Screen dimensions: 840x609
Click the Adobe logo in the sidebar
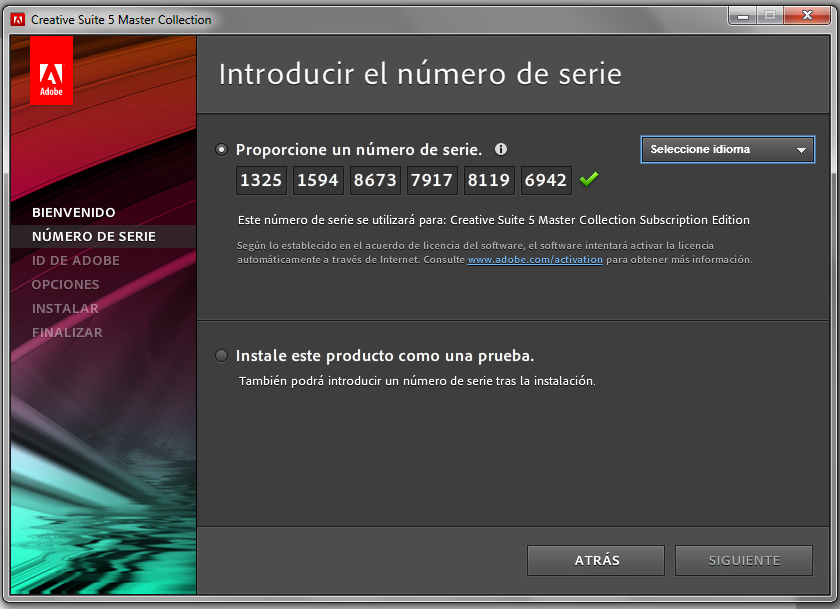pyautogui.click(x=51, y=71)
